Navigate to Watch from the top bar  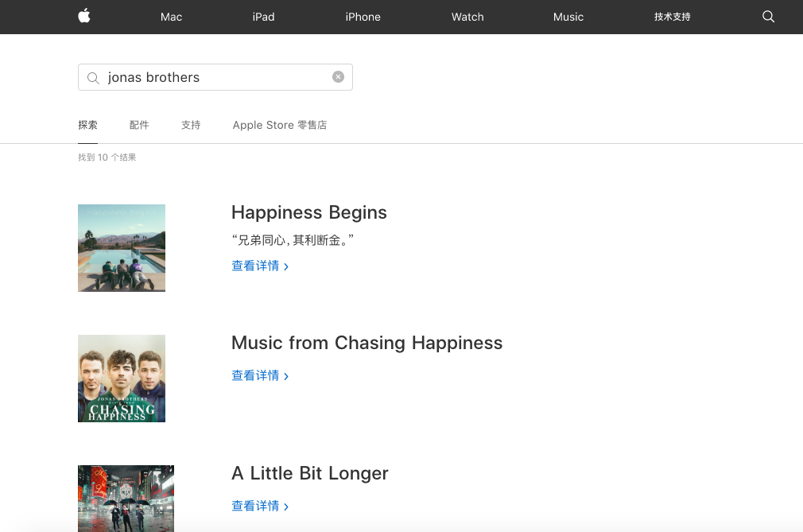click(467, 17)
